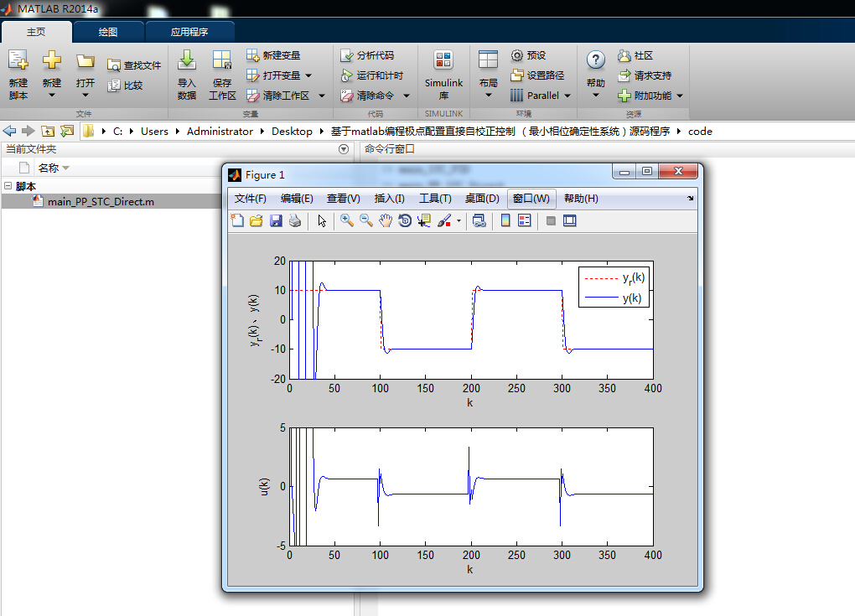Click Show Plot Tools and Dock Figure icon
This screenshot has height=616, width=855.
[x=570, y=220]
